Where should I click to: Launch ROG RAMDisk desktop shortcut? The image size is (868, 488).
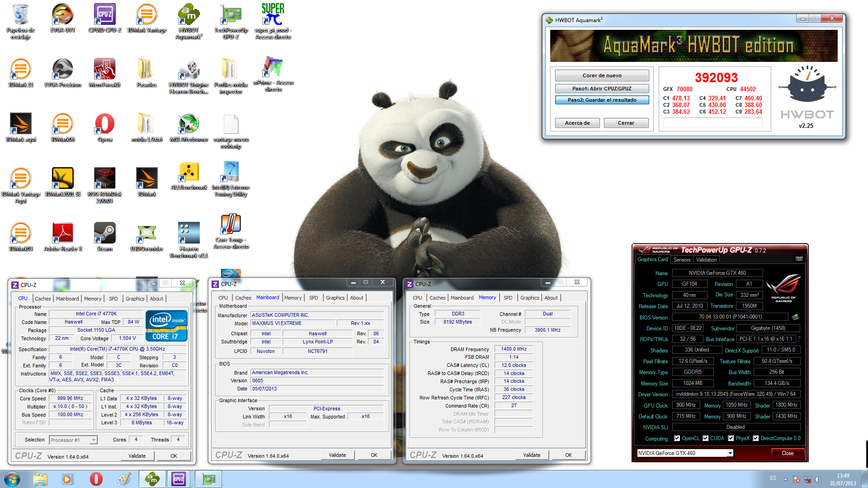[x=105, y=185]
